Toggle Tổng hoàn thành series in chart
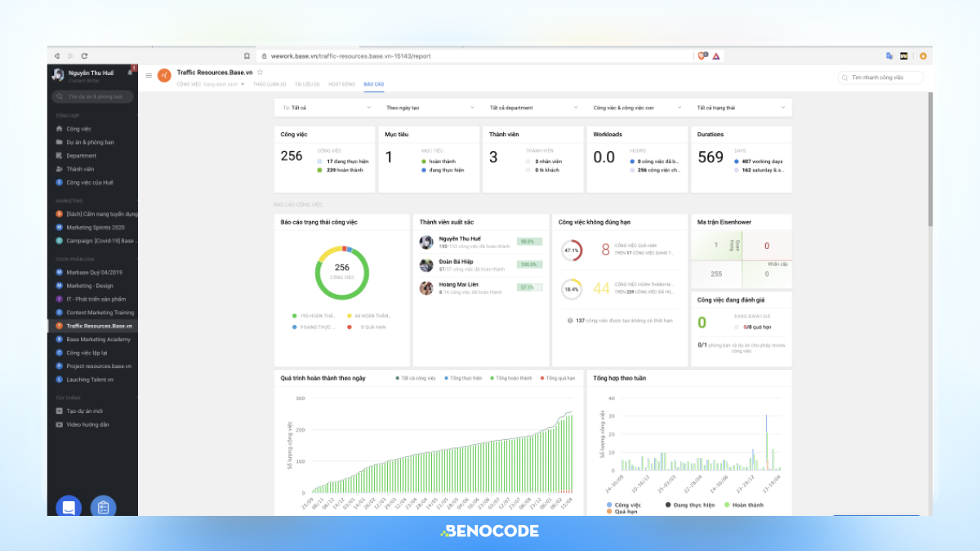 pyautogui.click(x=514, y=378)
